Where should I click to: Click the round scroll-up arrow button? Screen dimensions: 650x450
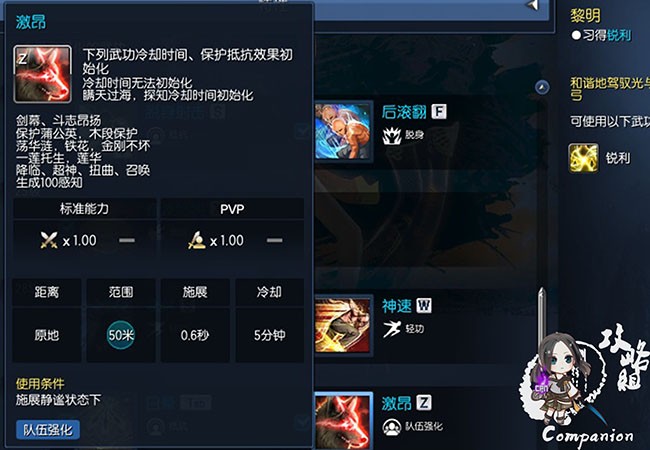click(x=542, y=87)
